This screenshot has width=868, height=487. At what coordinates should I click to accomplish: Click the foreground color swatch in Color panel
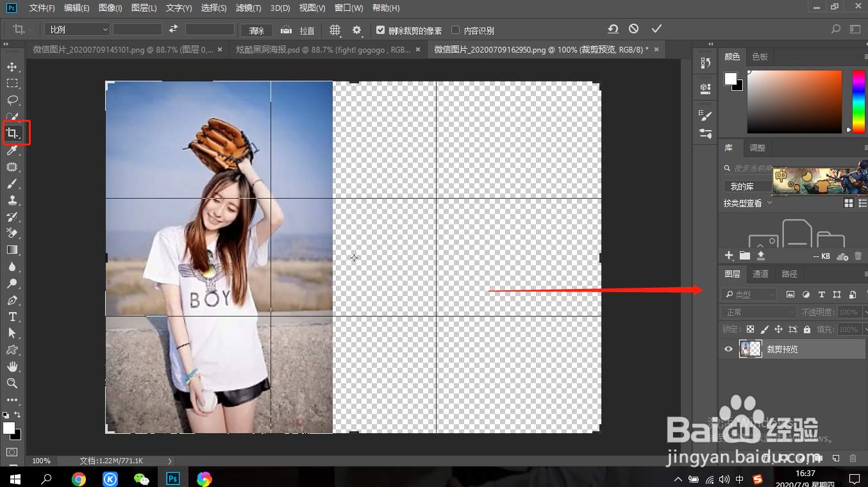pos(731,78)
